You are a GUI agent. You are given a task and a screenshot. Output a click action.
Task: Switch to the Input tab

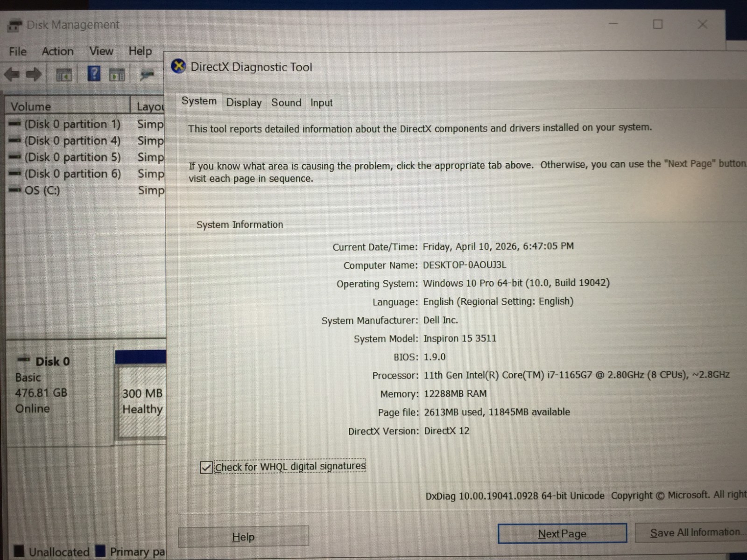pos(322,103)
